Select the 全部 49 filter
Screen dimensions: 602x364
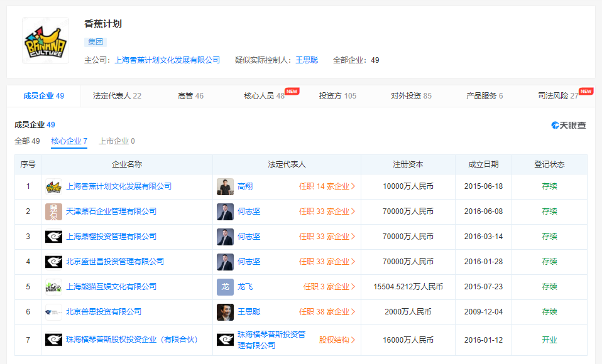click(x=27, y=141)
